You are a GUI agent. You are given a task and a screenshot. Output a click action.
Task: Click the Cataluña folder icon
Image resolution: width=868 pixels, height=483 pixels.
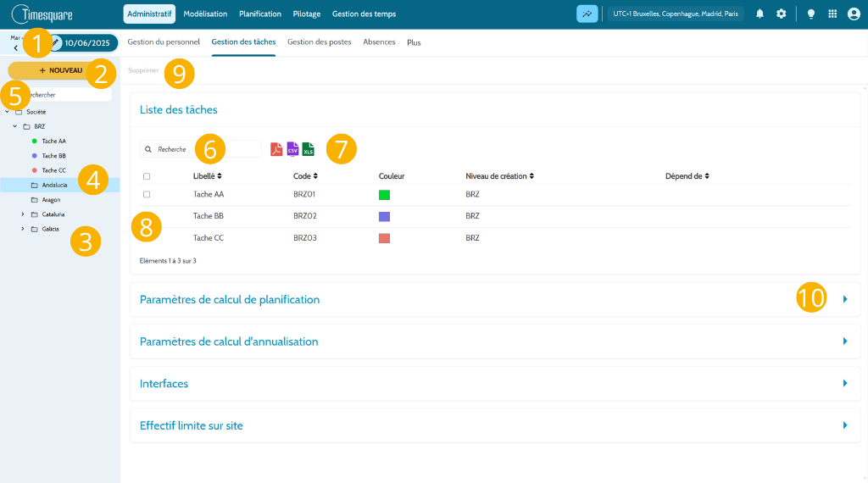(34, 214)
